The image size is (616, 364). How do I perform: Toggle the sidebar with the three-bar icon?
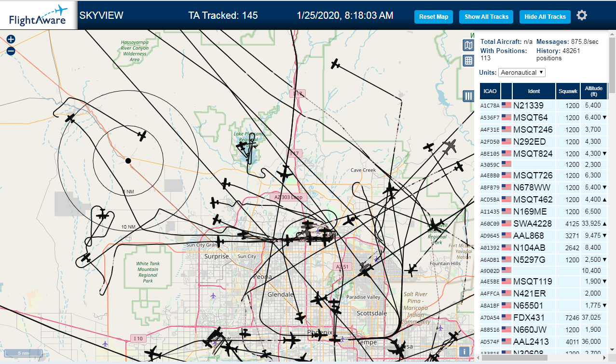point(468,96)
